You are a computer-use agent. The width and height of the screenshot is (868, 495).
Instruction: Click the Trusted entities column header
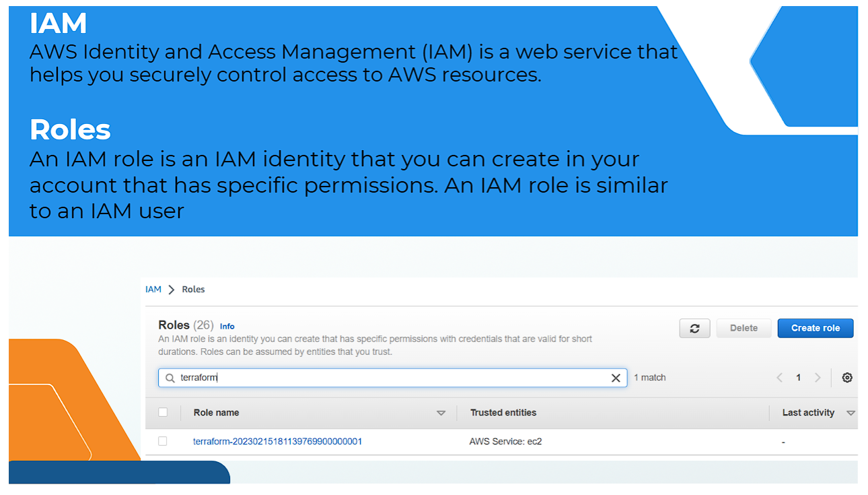[x=503, y=412]
